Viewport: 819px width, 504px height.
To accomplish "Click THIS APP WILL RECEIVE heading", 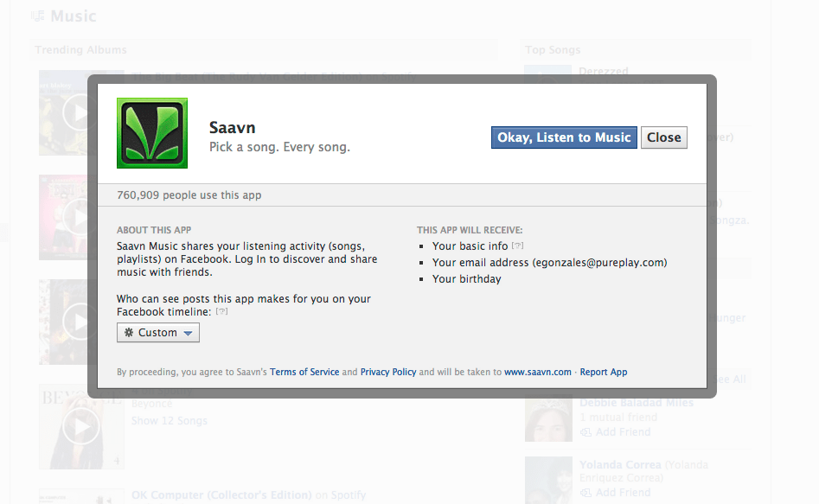I will tap(470, 230).
